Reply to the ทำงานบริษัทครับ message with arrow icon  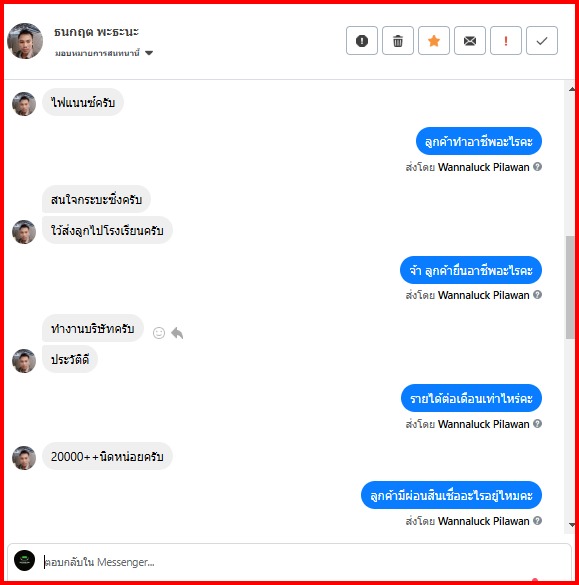tap(177, 333)
